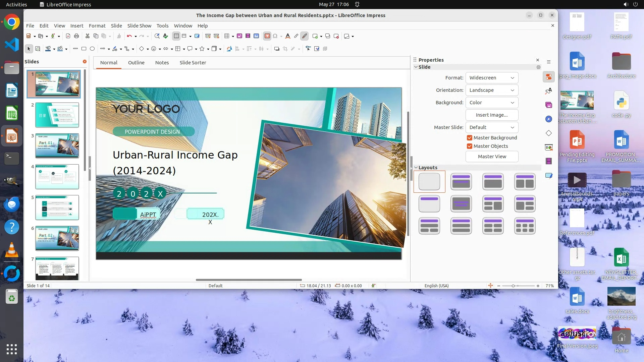
Task: Open the Background Color dropdown
Action: [x=492, y=103]
